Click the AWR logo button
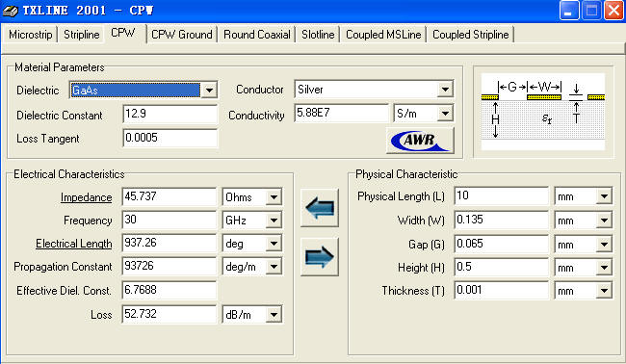Screen dimensions: 626x364 pos(421,140)
